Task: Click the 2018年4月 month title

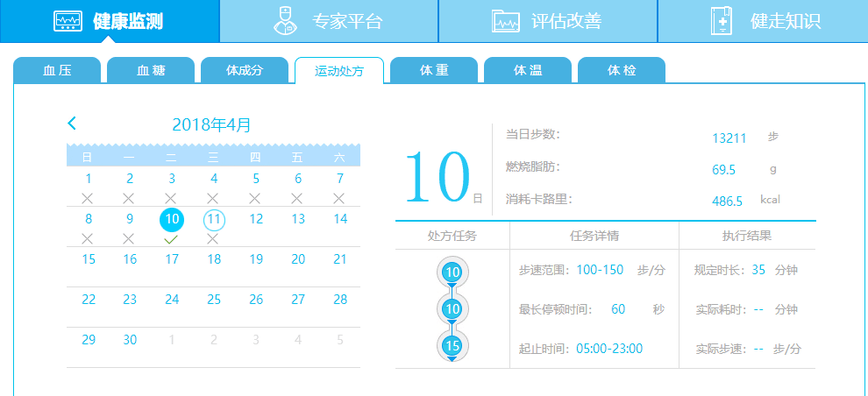Action: coord(211,124)
